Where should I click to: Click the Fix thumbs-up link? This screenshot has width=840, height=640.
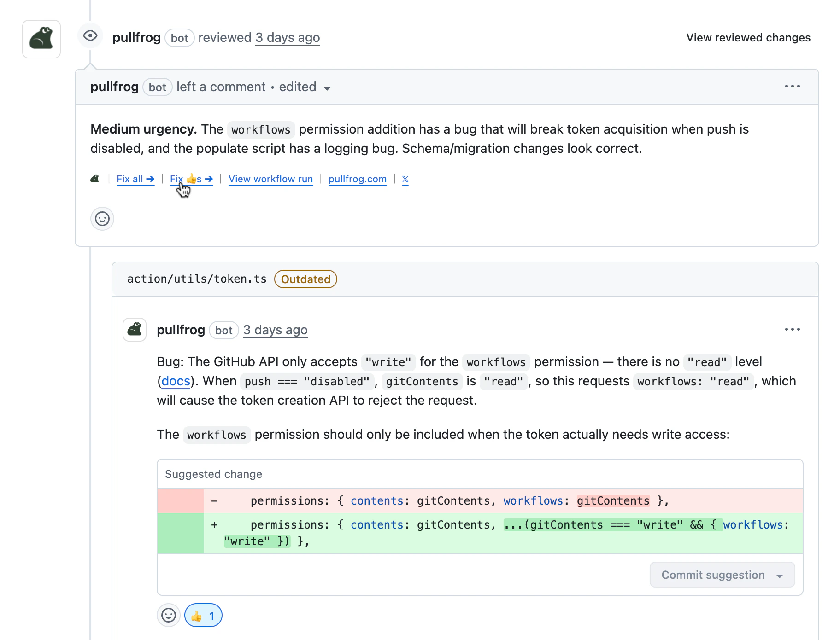tap(191, 179)
